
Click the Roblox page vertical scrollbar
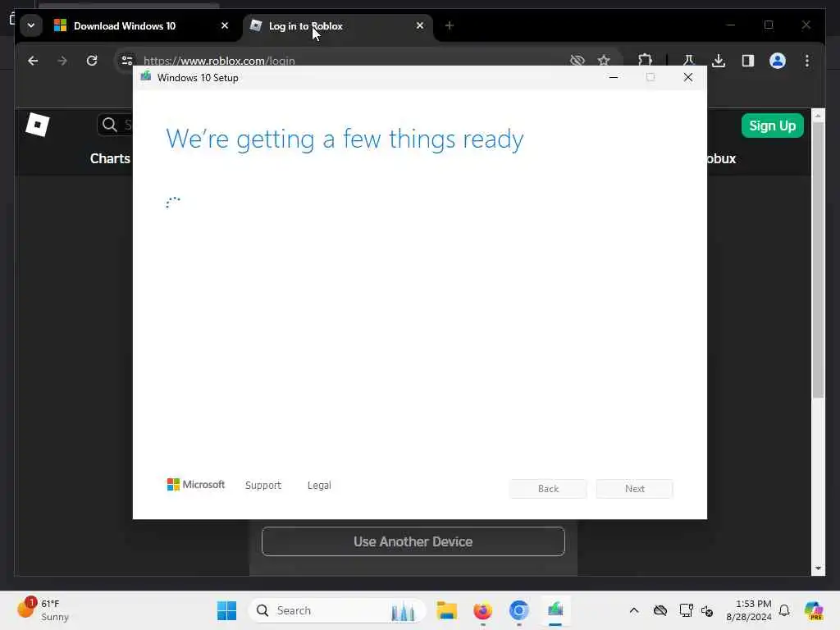coord(818,260)
